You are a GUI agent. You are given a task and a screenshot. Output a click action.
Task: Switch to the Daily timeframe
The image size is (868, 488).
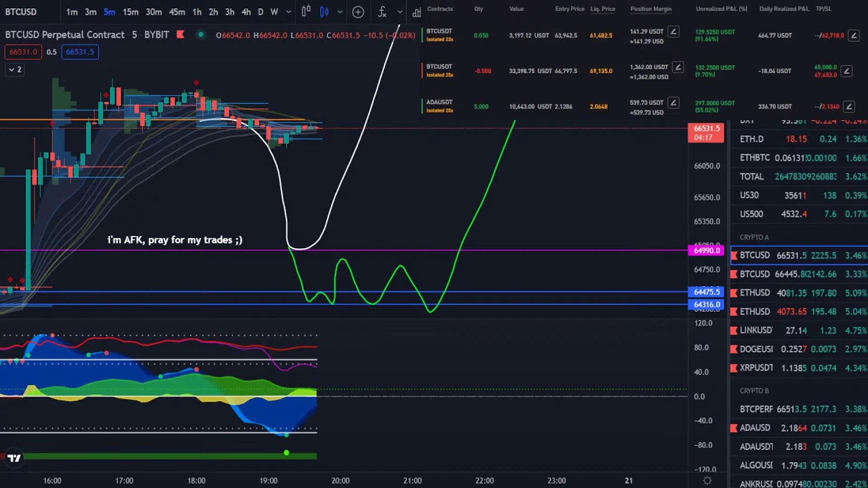pos(260,12)
